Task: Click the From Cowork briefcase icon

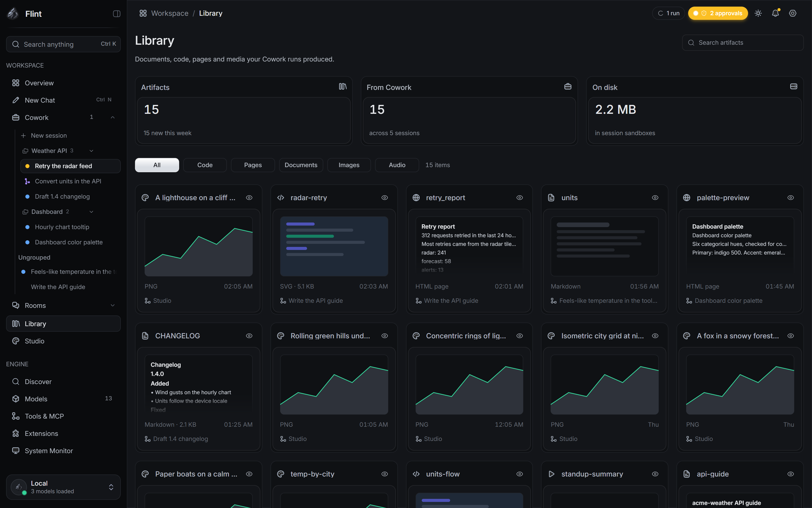Action: pos(568,87)
